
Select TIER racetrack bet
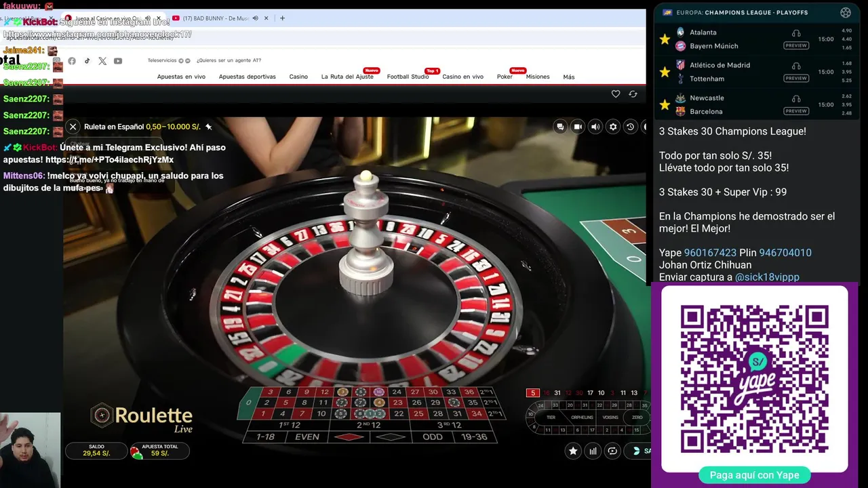pos(551,418)
